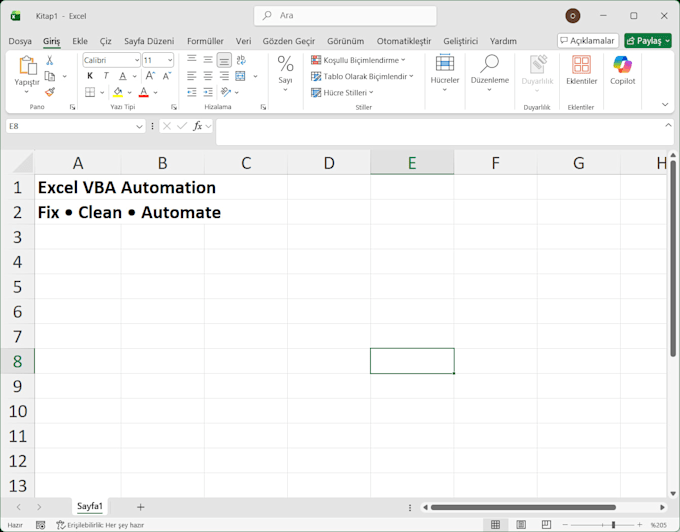
Task: Click the Page Layout view icon
Action: [521, 525]
